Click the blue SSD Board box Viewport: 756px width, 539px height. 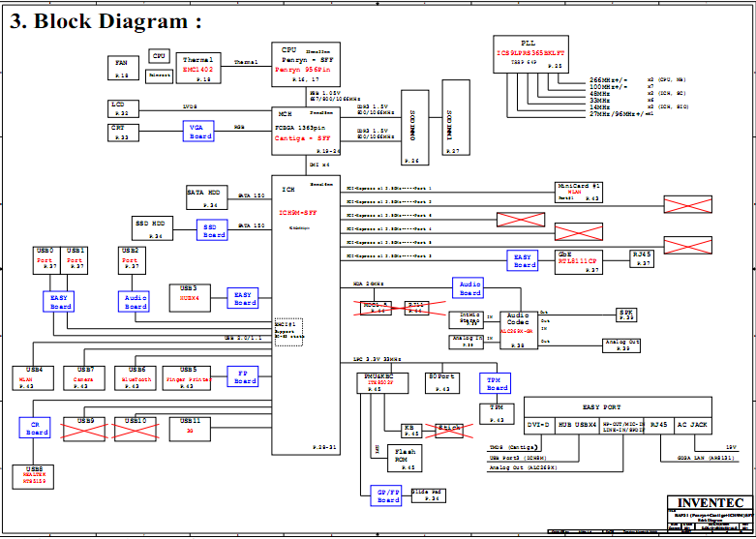[x=212, y=230]
